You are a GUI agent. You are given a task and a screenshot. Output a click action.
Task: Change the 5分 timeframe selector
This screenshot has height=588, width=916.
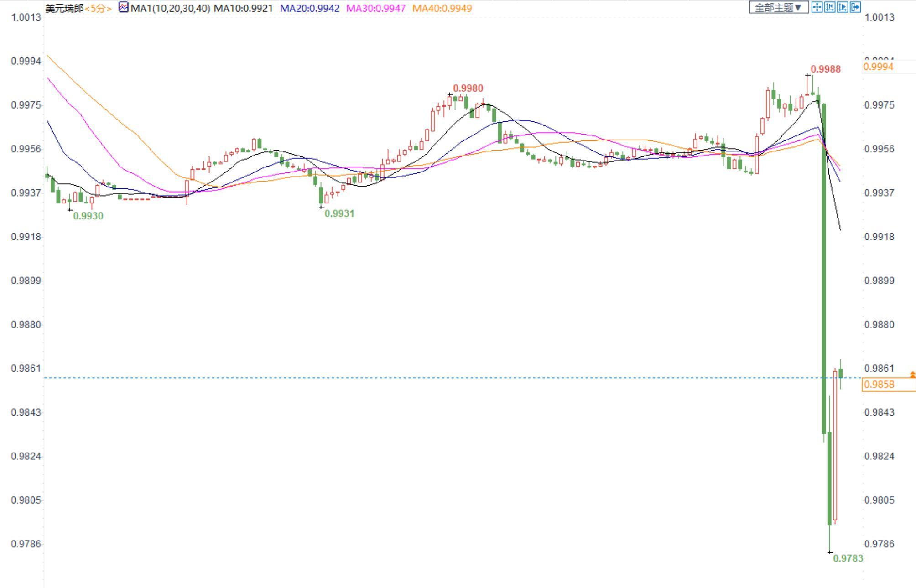(x=98, y=8)
